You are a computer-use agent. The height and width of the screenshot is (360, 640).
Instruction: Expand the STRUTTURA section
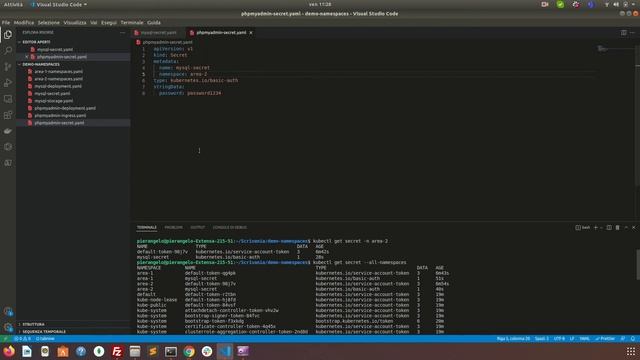tap(33, 324)
